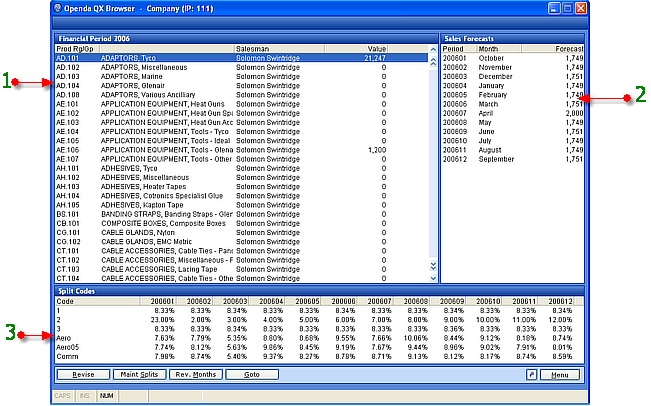Click the Period column header in Sales Forecasts
The image size is (651, 406).
tap(459, 49)
